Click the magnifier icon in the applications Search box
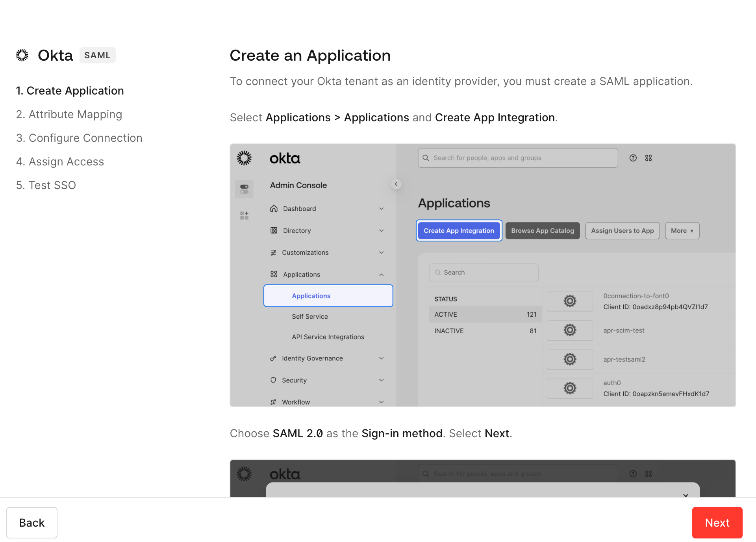The width and height of the screenshot is (756, 542). coord(438,273)
